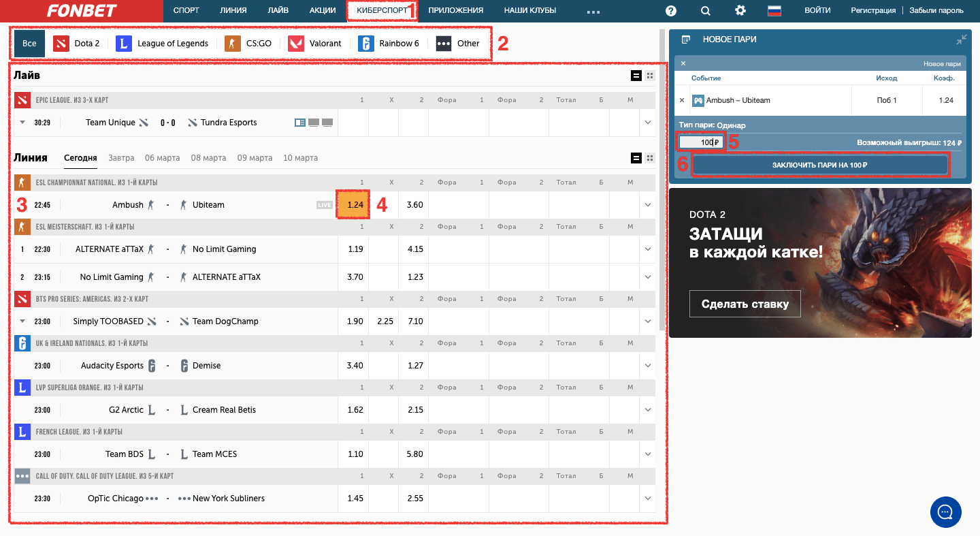Expand chevron for Audacity Esports vs Demise
This screenshot has height=536, width=980.
[647, 366]
